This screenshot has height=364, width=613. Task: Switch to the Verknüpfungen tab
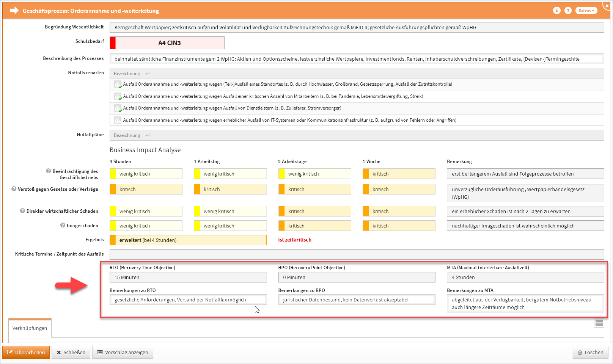30,328
